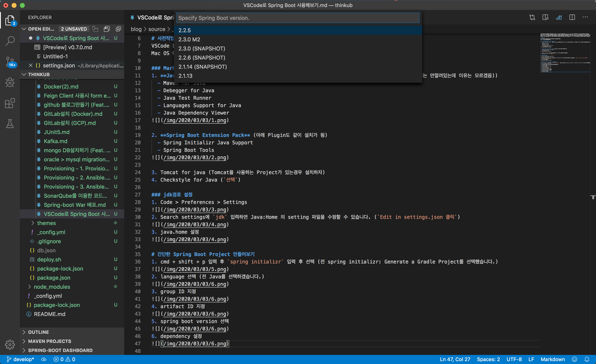Open JUnit5.md file
596x364 pixels.
[72, 132]
